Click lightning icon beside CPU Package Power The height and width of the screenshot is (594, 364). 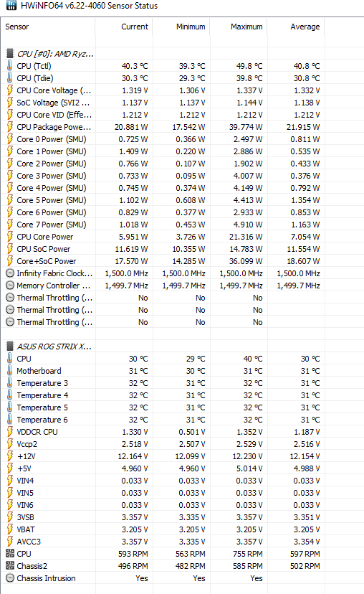(10, 127)
